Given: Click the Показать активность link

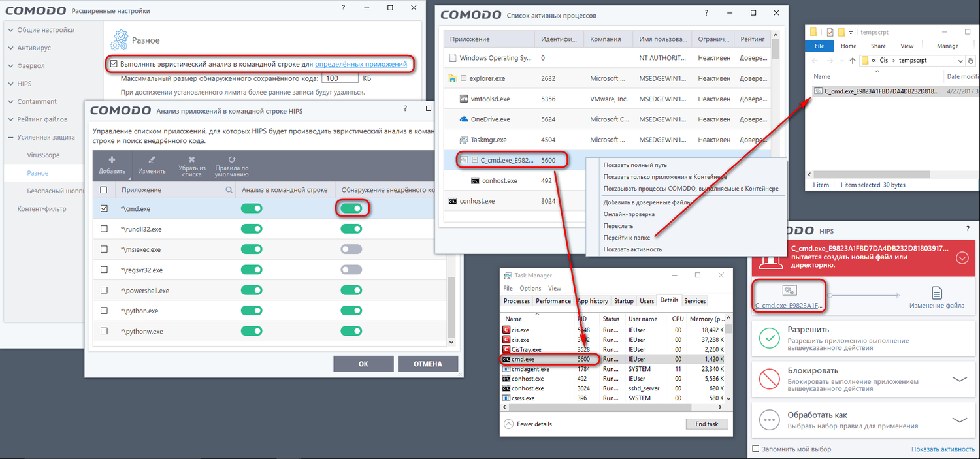Looking at the screenshot, I should pyautogui.click(x=943, y=449).
